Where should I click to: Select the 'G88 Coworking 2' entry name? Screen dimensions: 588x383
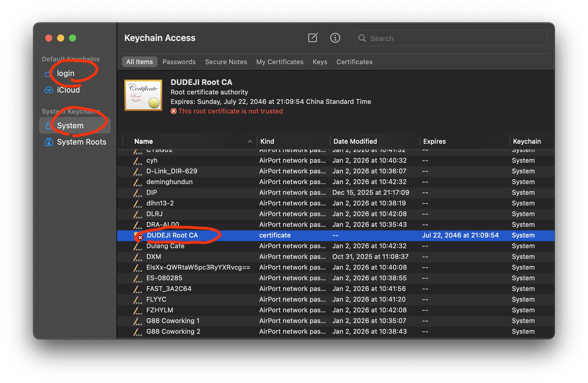pyautogui.click(x=173, y=332)
